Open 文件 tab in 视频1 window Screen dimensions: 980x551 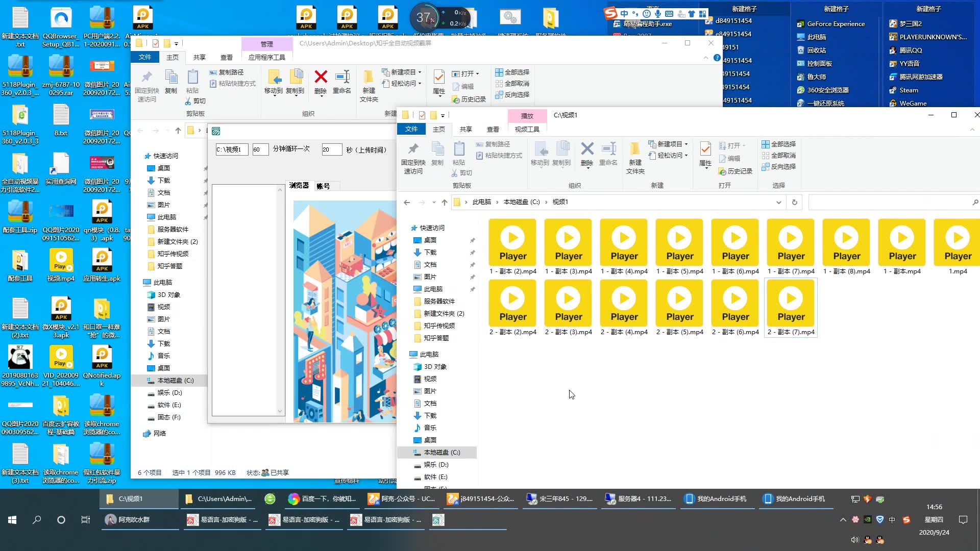[411, 129]
